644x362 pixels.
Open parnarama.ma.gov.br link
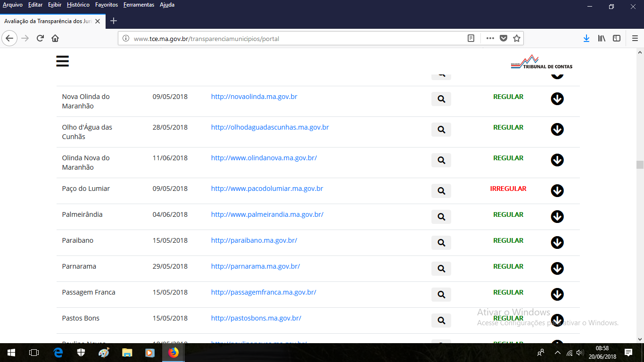(x=256, y=266)
